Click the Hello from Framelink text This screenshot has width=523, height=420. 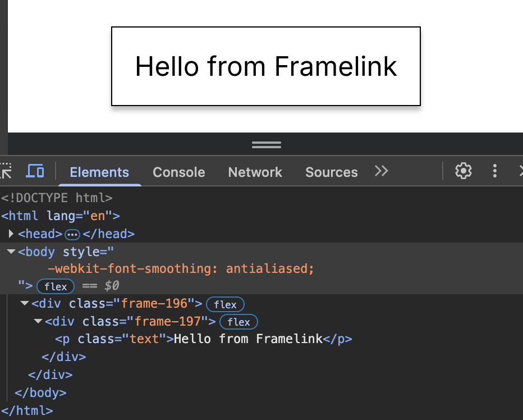(265, 66)
